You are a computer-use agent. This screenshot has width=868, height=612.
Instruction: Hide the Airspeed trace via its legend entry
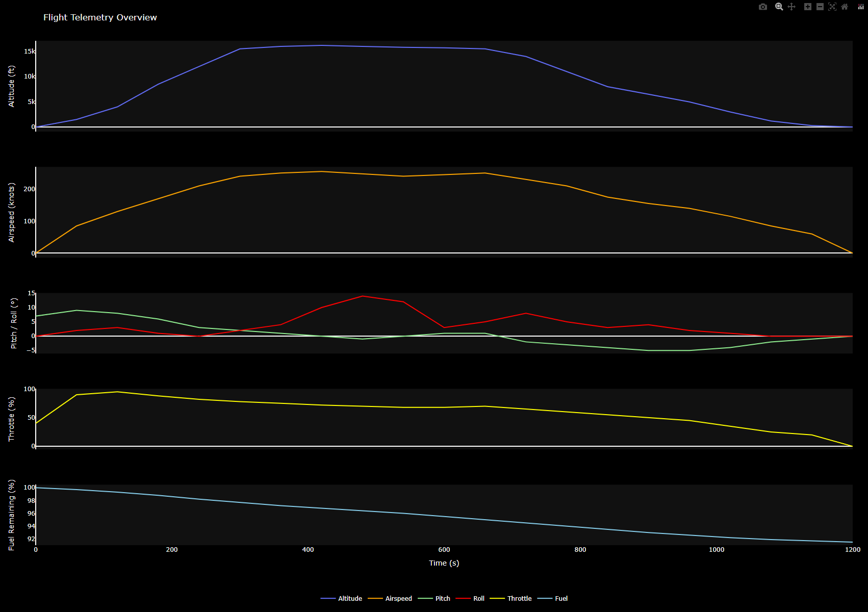pyautogui.click(x=399, y=598)
